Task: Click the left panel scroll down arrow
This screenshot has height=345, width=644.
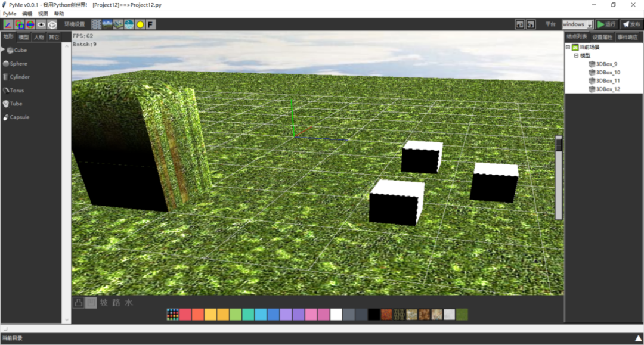Action: click(x=67, y=319)
